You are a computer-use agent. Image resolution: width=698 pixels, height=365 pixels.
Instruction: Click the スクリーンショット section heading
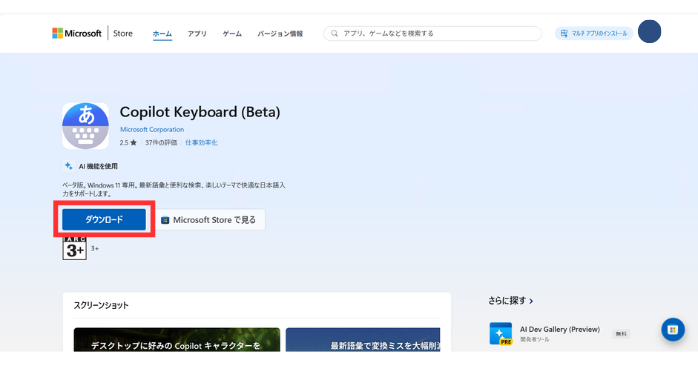[x=101, y=305]
